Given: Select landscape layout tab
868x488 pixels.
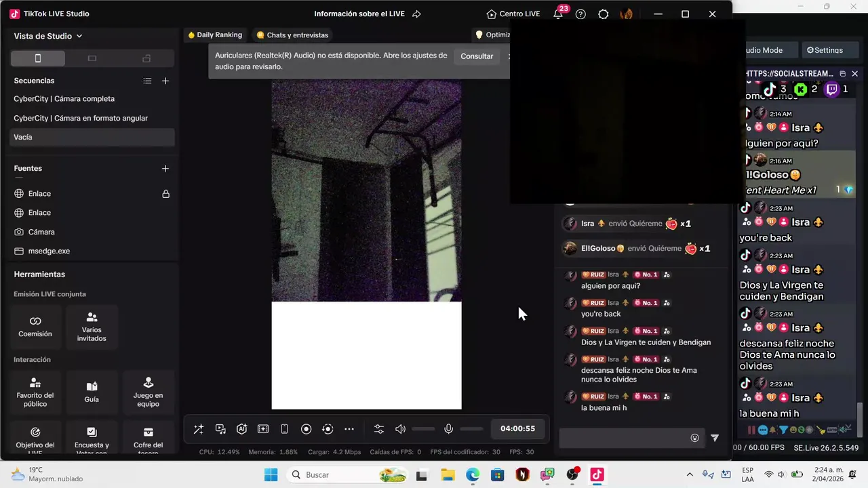Looking at the screenshot, I should point(92,58).
